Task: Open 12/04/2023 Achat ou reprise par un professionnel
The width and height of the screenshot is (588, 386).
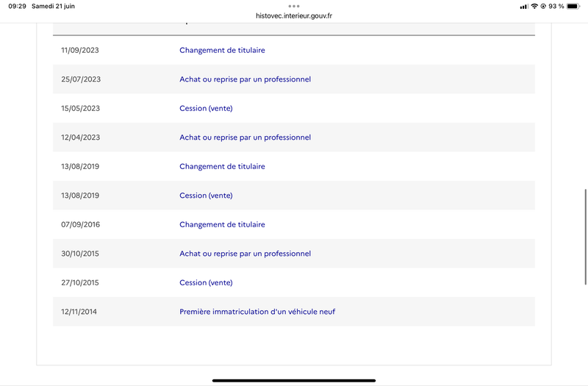Action: (245, 137)
